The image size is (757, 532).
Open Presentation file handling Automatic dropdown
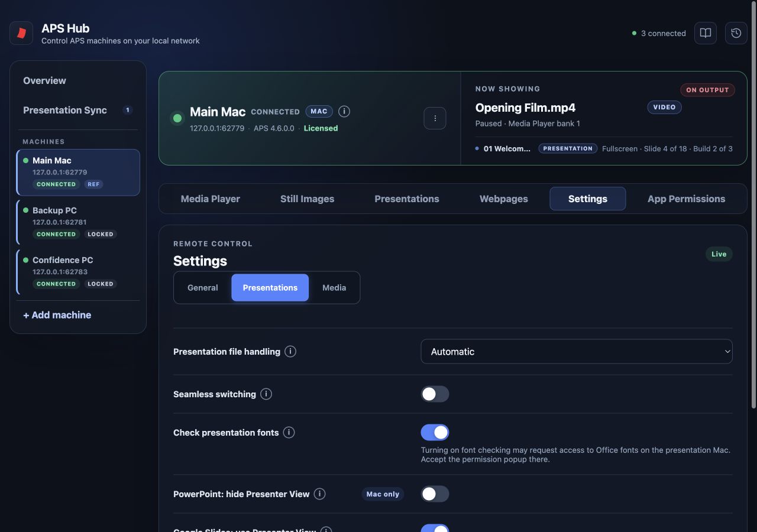click(577, 351)
